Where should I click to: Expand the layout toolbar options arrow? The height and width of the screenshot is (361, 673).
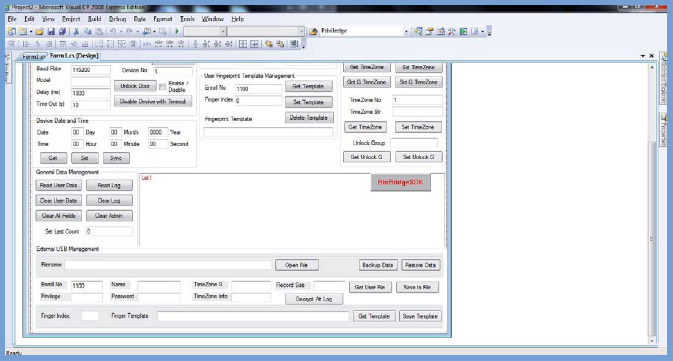click(x=303, y=44)
